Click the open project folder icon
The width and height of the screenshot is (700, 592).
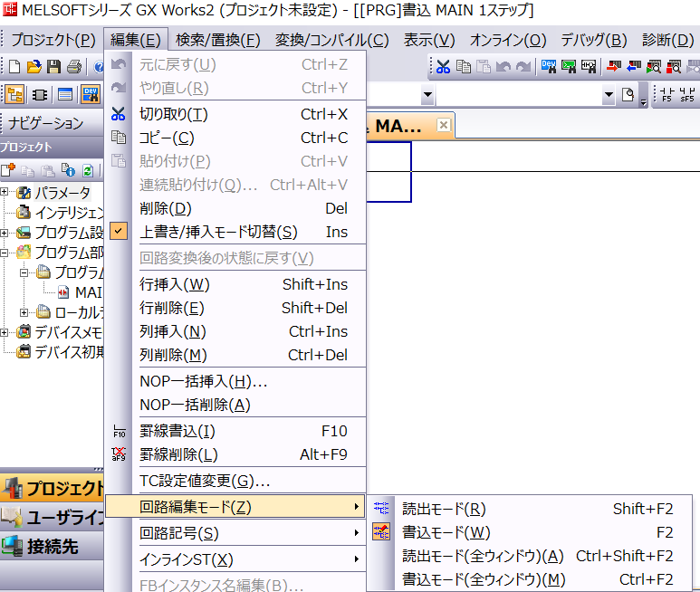34,67
